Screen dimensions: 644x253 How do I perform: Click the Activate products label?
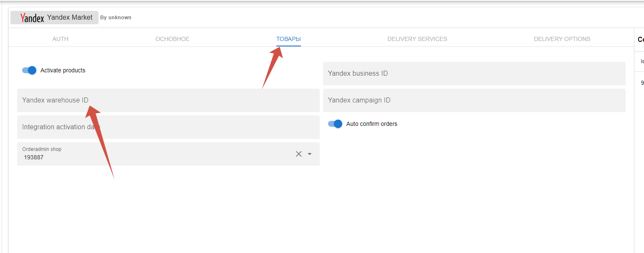[63, 70]
